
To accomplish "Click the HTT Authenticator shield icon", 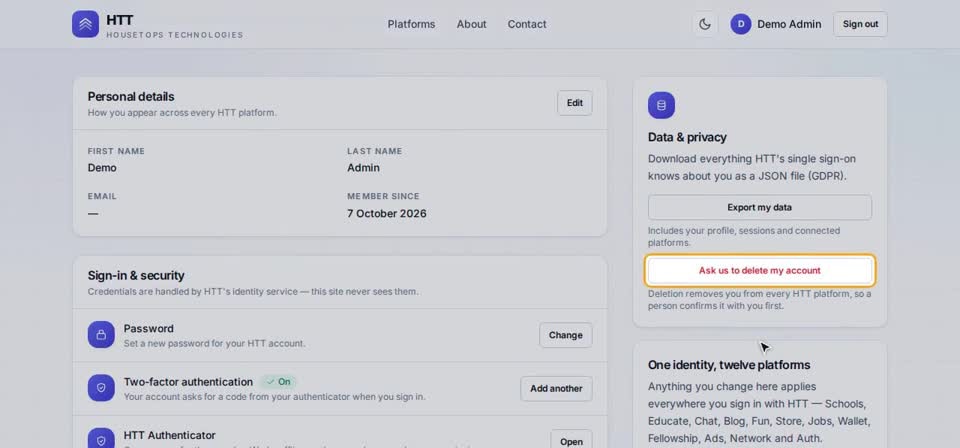I will 101,438.
